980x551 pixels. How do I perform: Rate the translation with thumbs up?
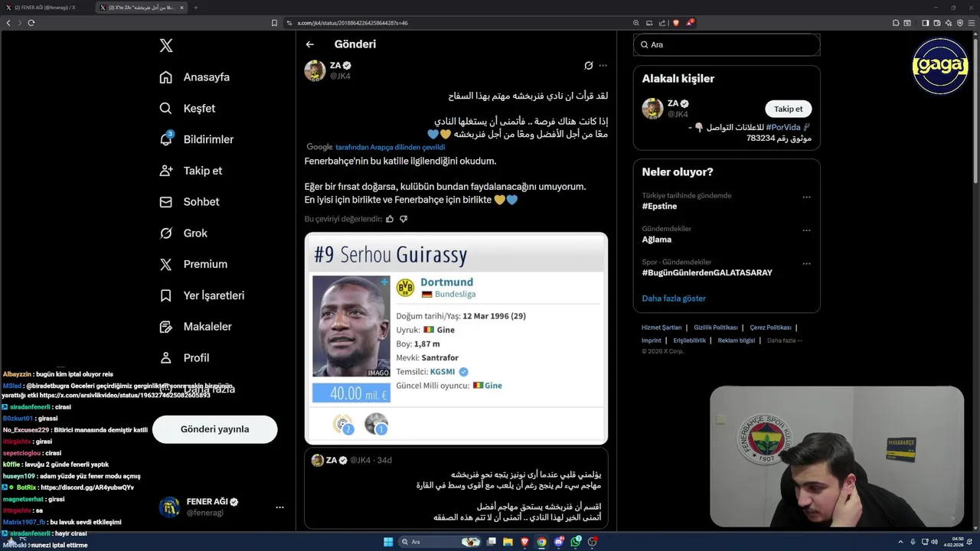[390, 219]
